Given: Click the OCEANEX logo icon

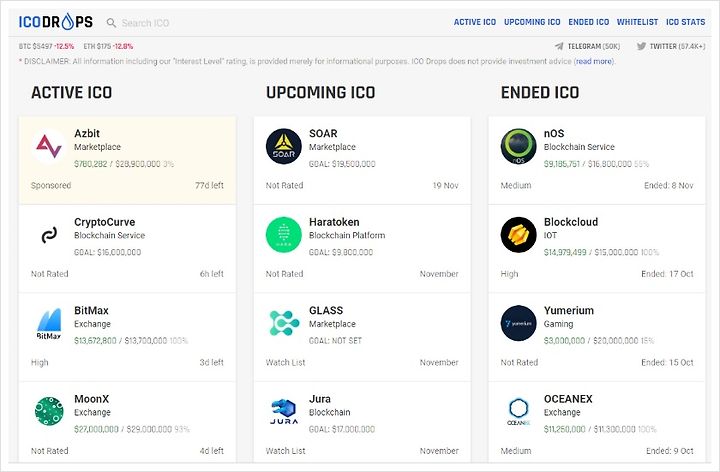Looking at the screenshot, I should pos(518,411).
